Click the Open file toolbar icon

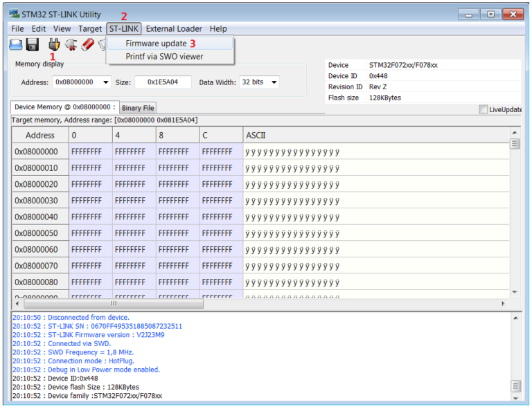(x=16, y=45)
